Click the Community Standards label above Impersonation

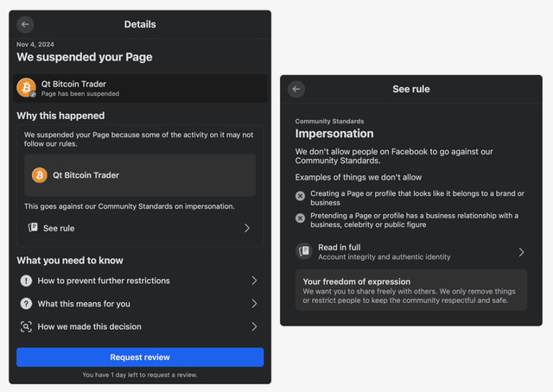(329, 121)
